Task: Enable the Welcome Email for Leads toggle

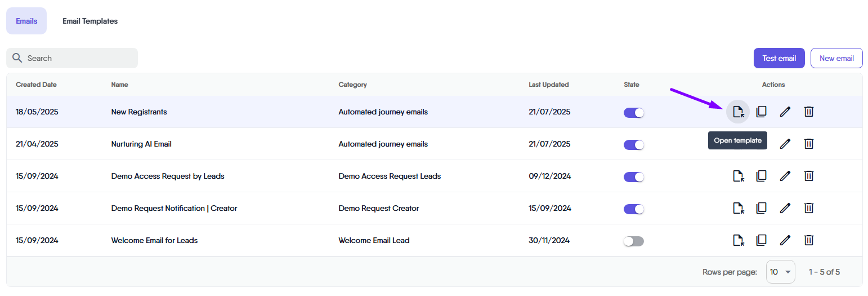Action: click(x=633, y=241)
